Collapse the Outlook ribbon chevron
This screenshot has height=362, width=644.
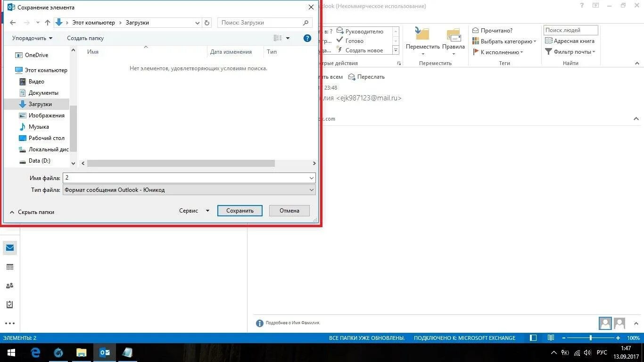coord(636,63)
